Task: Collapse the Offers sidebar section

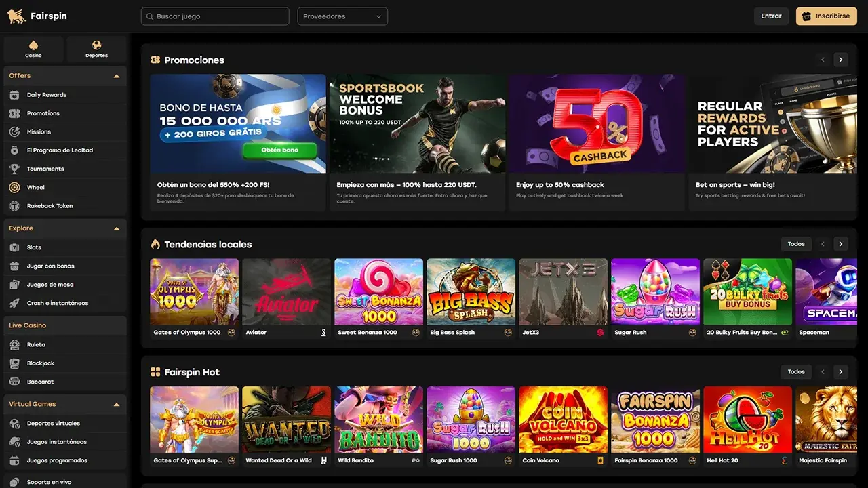Action: point(117,76)
